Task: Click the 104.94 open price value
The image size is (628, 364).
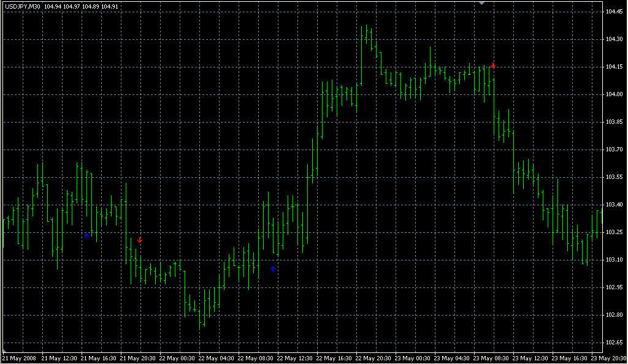Action: coord(52,7)
